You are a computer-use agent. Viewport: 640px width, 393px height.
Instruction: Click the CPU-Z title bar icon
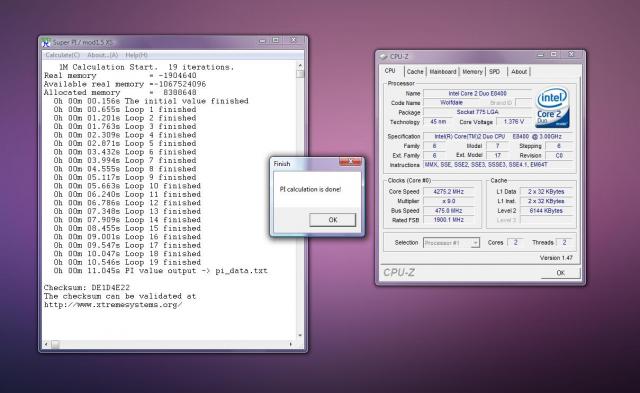coord(383,57)
